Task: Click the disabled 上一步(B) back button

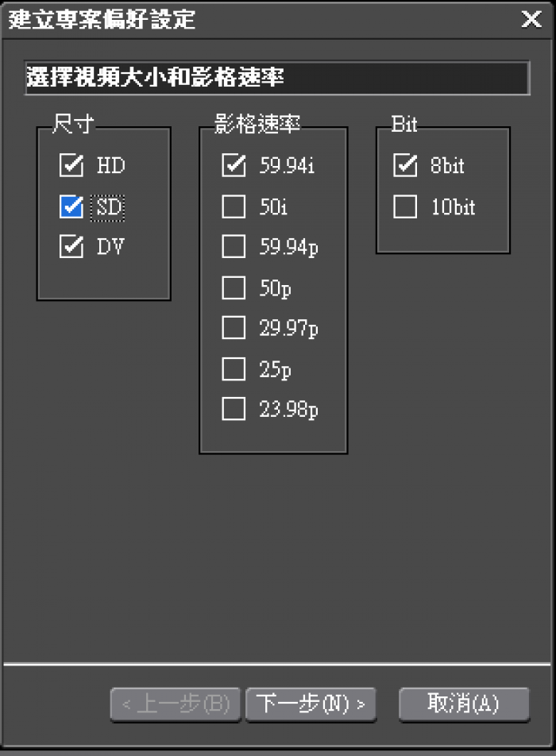Action: point(176,704)
